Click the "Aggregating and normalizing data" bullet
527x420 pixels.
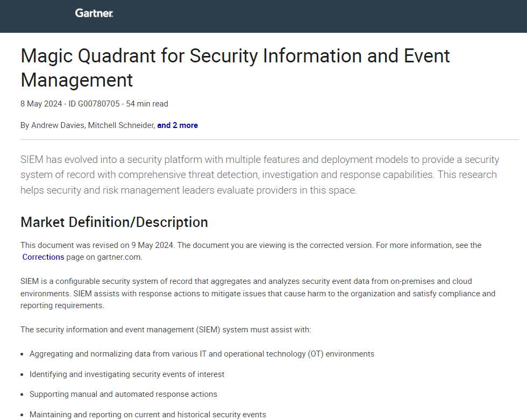tap(202, 354)
